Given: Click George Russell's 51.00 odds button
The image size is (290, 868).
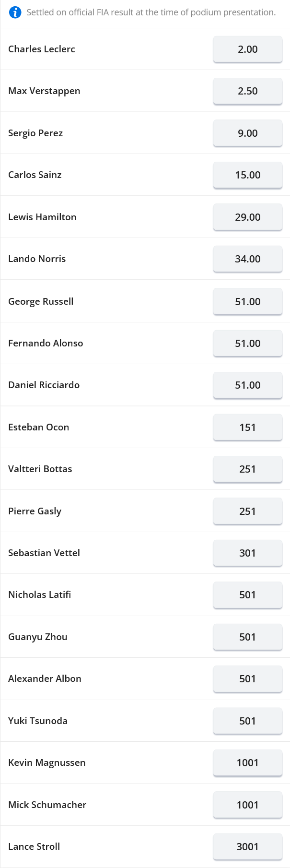Looking at the screenshot, I should (247, 302).
